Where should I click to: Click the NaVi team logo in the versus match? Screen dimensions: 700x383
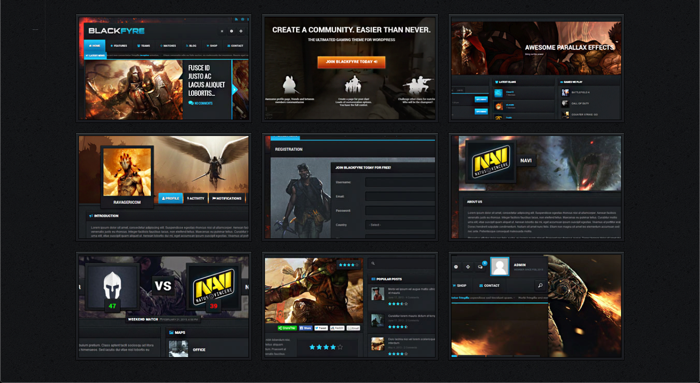(213, 286)
